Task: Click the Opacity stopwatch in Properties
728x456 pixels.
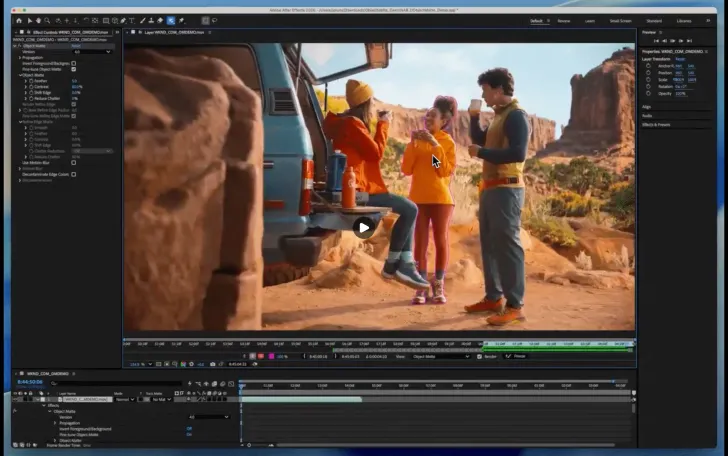Action: 648,93
